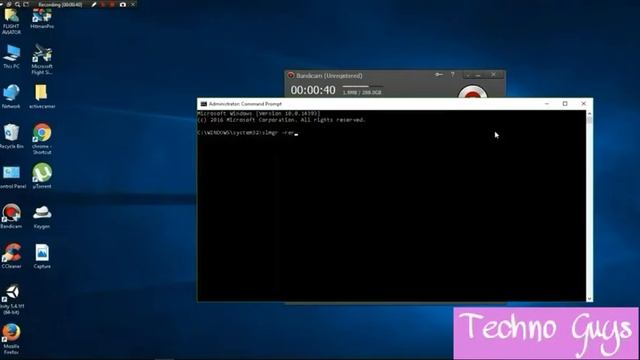Open the Capture image file
Image resolution: width=640 pixels, height=360 pixels.
click(42, 256)
